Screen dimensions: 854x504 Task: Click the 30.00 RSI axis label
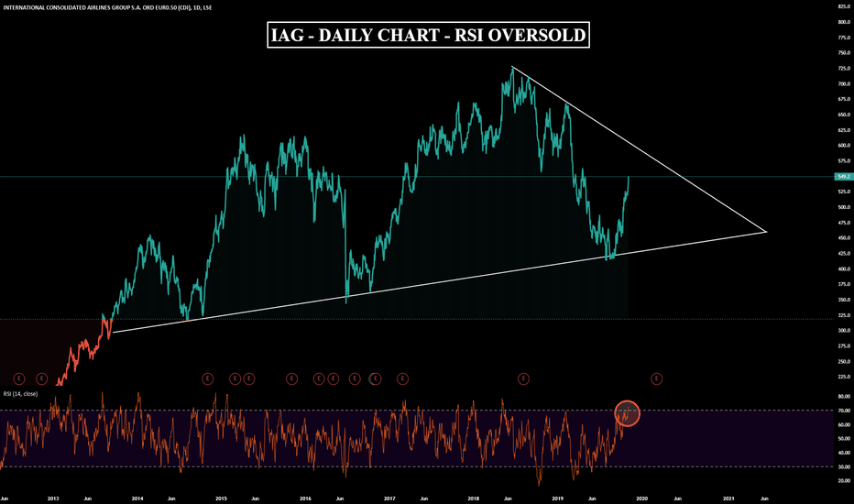[844, 467]
